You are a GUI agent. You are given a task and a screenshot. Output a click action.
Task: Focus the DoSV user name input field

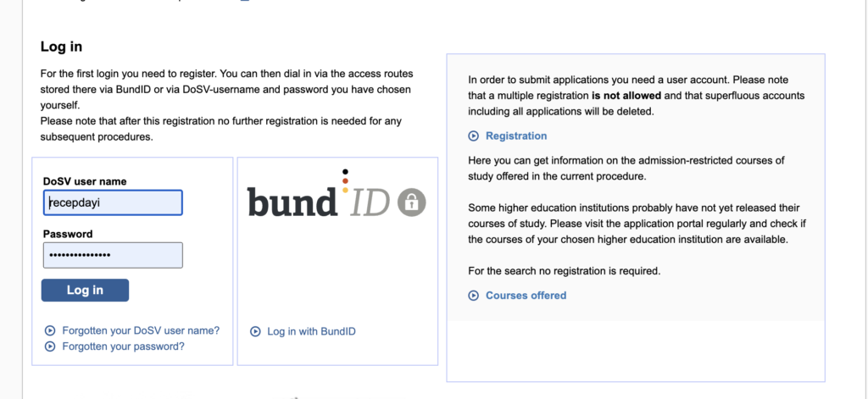(x=113, y=202)
